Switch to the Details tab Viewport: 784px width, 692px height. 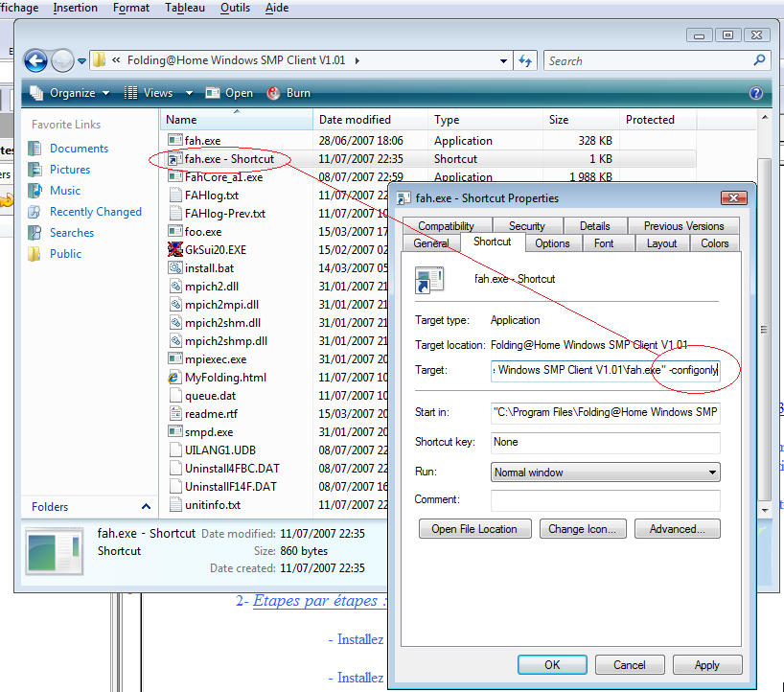click(x=595, y=226)
